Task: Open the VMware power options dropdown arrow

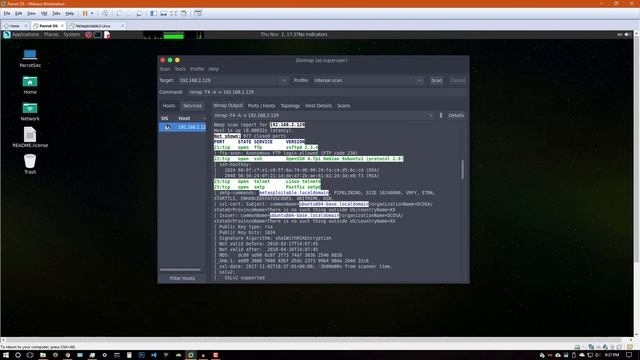Action: pyautogui.click(x=92, y=13)
